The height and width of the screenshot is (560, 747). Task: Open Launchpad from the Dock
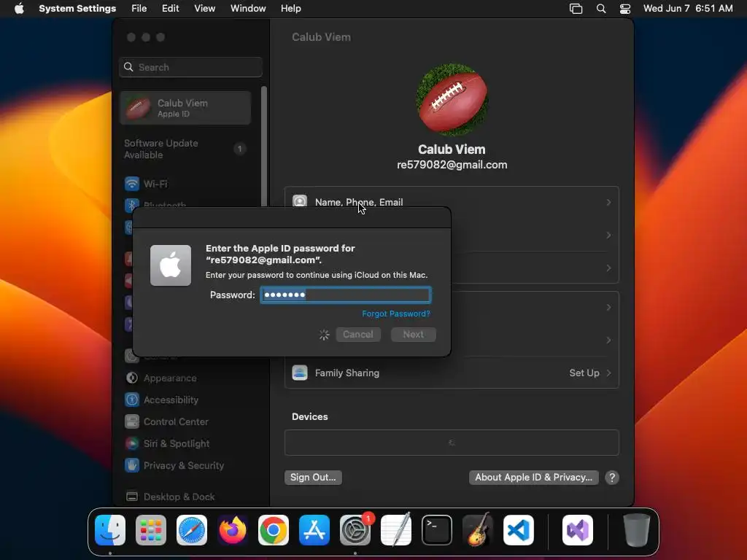(151, 530)
